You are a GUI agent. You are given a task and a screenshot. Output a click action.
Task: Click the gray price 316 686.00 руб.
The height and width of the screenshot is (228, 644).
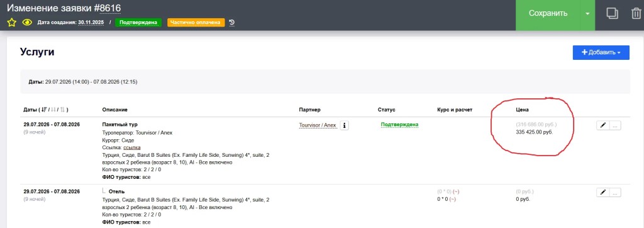[x=536, y=124]
